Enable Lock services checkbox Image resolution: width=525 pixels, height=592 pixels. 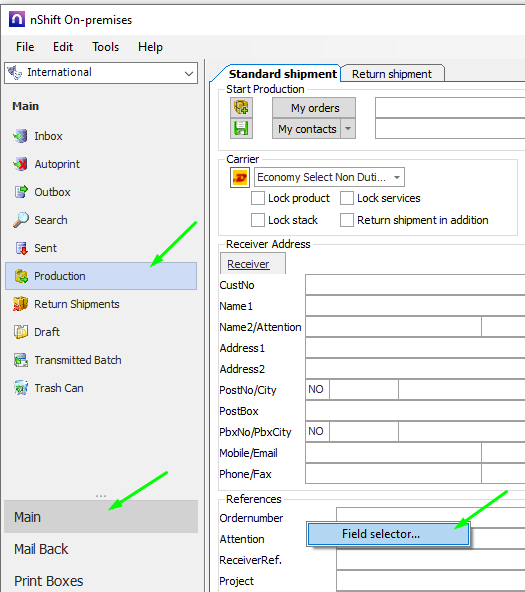(x=347, y=198)
